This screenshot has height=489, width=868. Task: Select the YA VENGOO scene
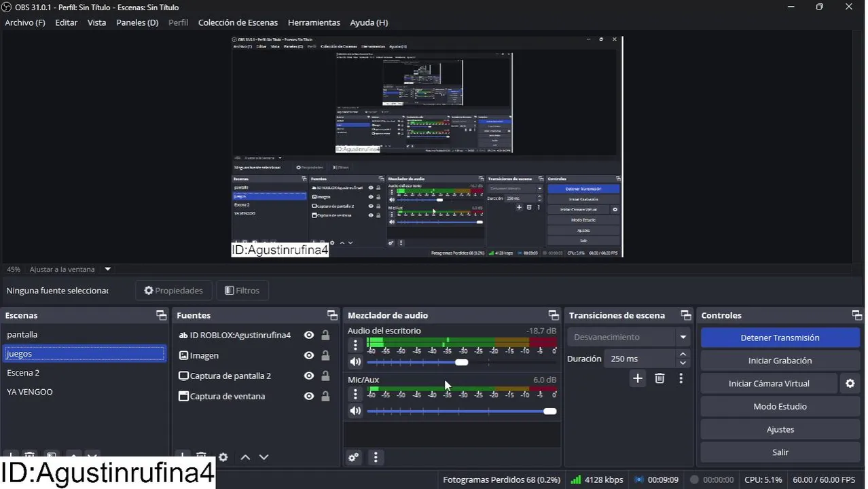tap(84, 392)
